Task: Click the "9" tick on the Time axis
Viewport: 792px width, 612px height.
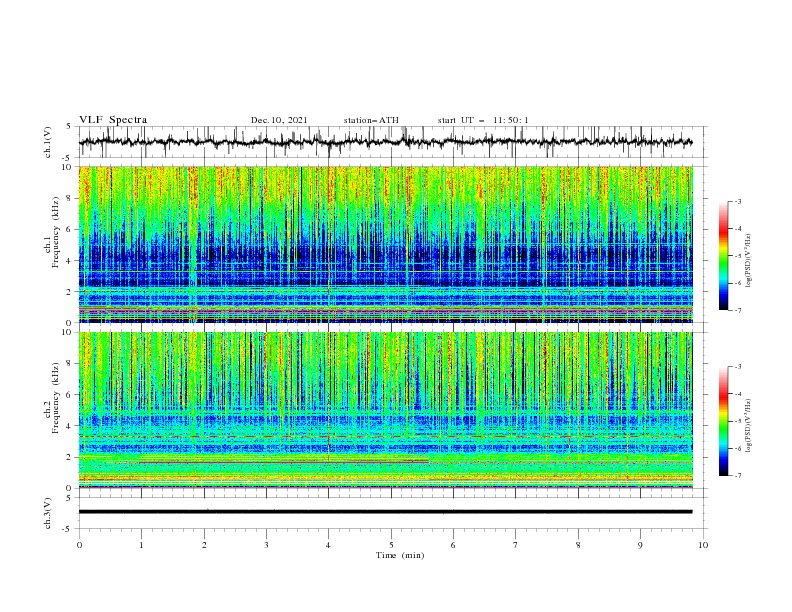Action: [x=640, y=545]
